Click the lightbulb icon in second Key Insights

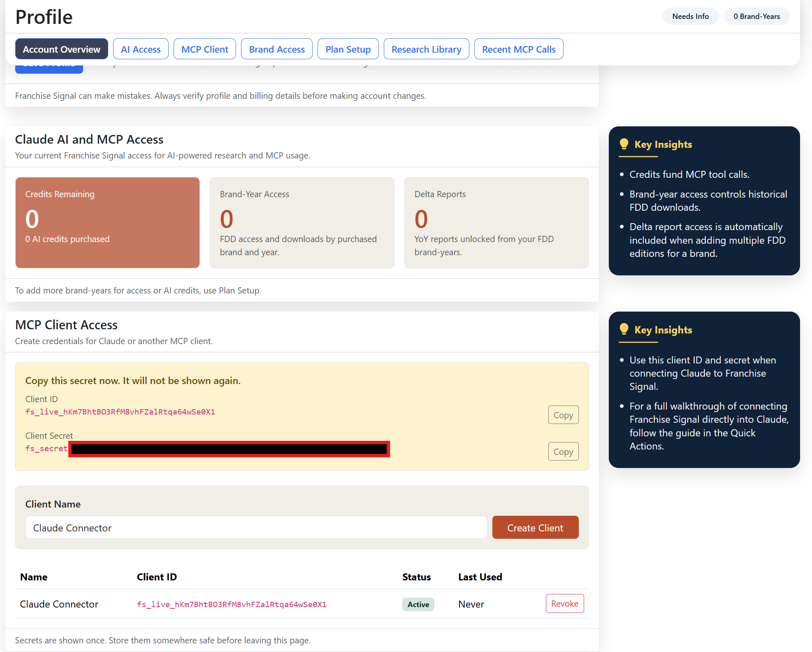coord(624,329)
